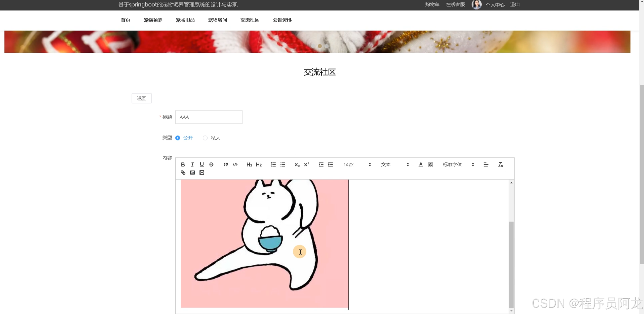
Task: Apply italic formatting in editor
Action: [x=192, y=164]
